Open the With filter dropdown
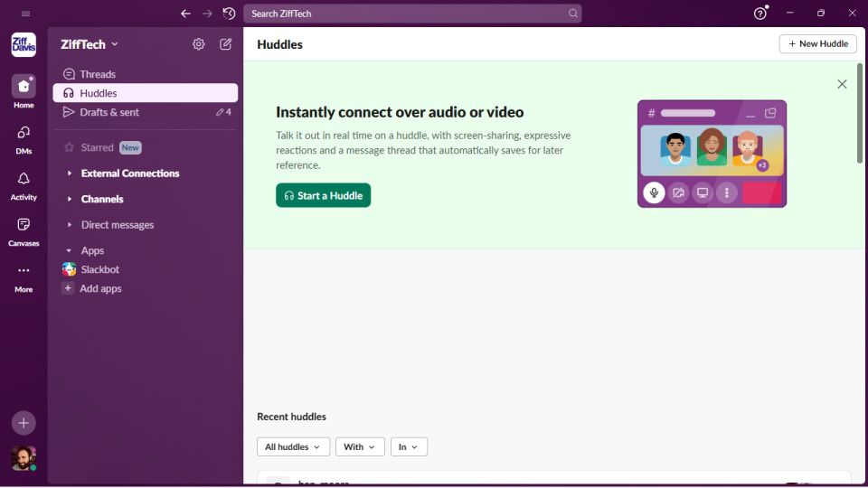 [x=360, y=447]
